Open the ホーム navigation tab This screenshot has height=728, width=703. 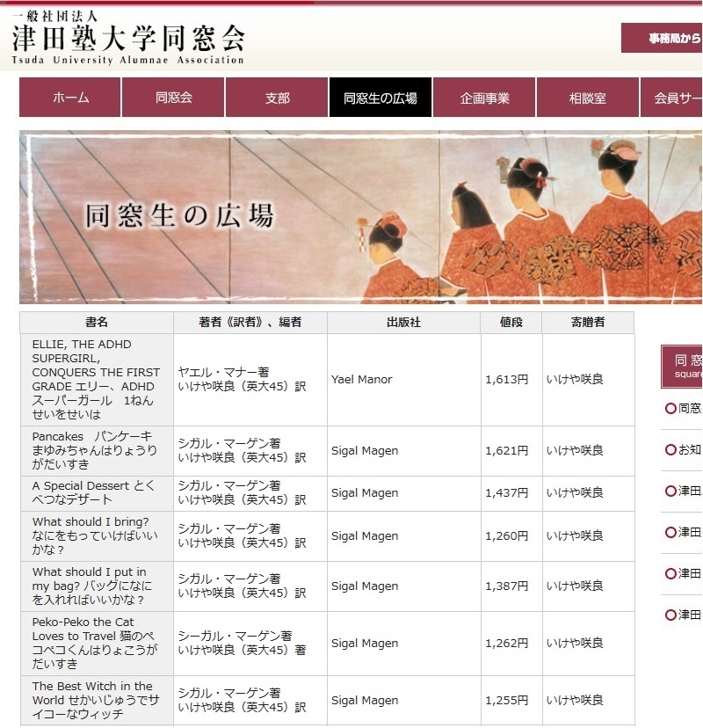(70, 98)
